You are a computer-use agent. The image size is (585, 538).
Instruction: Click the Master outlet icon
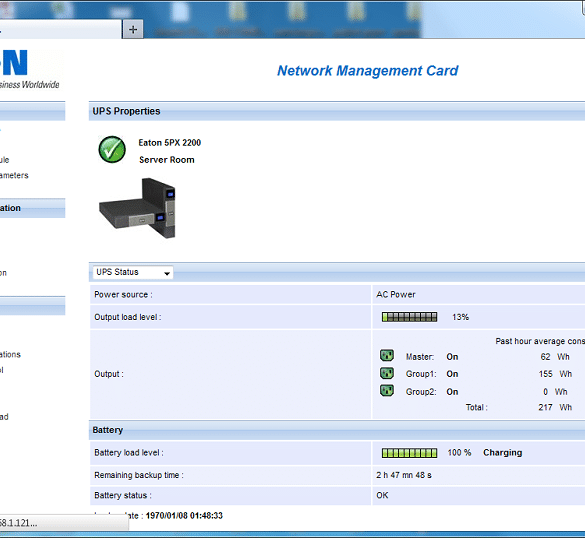coord(387,356)
